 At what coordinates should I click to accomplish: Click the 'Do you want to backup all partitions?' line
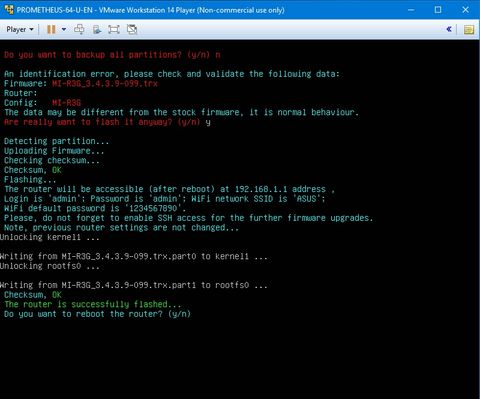pos(112,55)
